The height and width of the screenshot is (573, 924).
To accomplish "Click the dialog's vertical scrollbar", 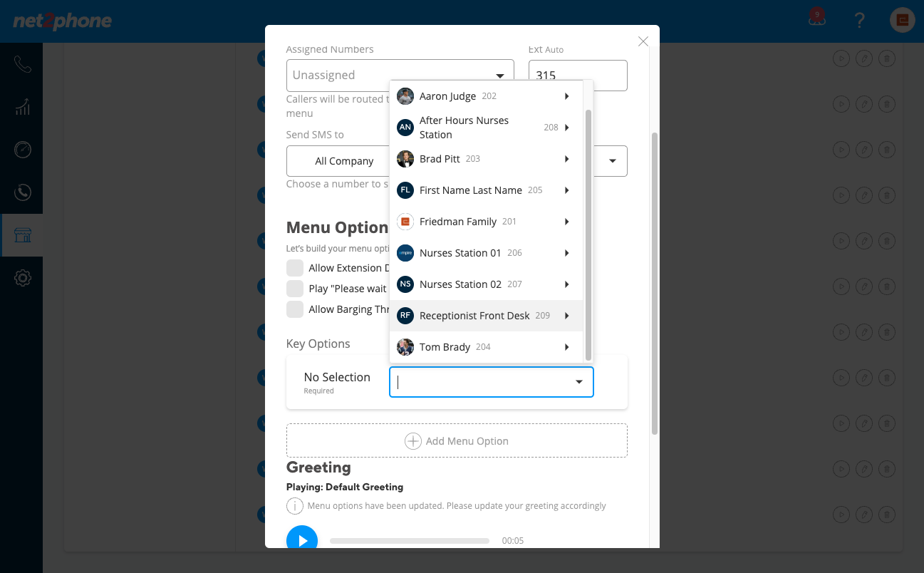I will coord(654,284).
